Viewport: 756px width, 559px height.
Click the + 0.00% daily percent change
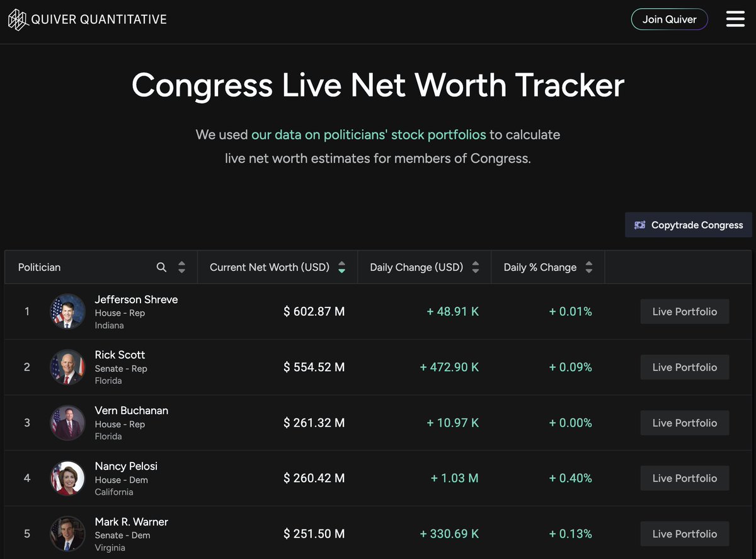571,423
